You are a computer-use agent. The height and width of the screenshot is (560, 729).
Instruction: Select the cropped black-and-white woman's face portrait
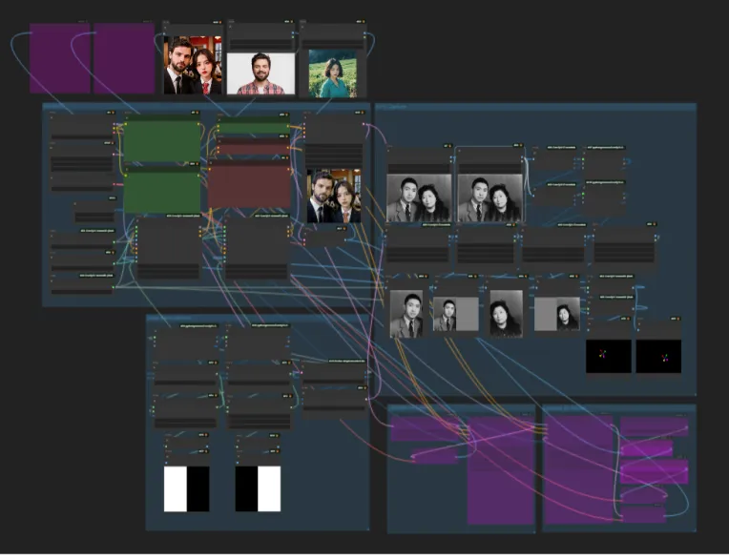(x=506, y=314)
